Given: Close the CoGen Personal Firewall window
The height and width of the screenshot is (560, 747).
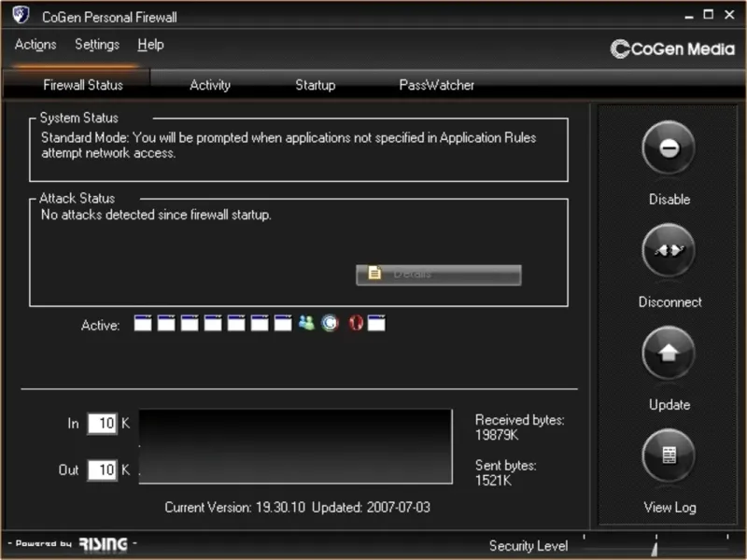Looking at the screenshot, I should (729, 14).
